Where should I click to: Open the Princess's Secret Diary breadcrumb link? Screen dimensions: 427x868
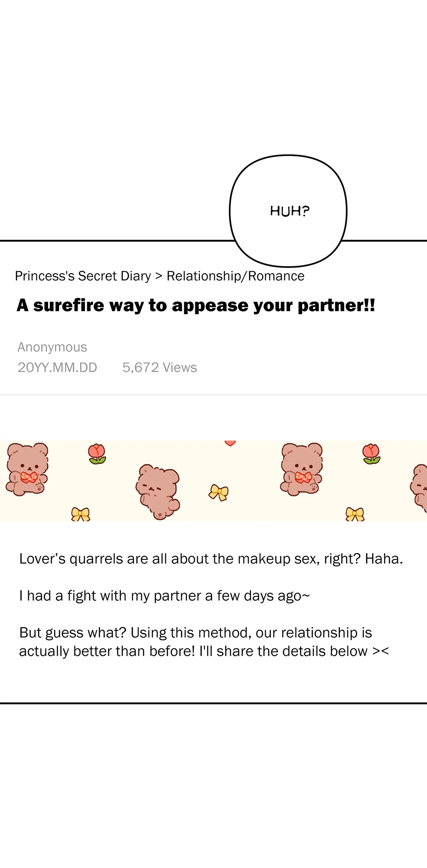coord(83,276)
